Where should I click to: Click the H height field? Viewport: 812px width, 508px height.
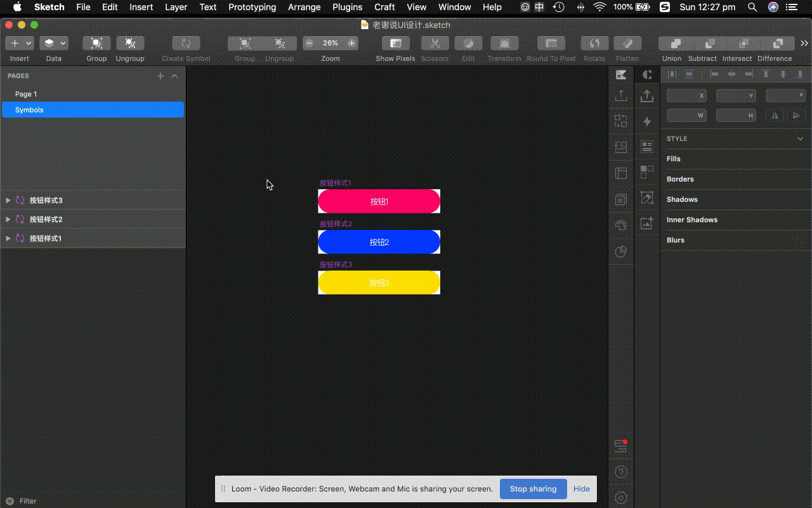pos(736,116)
